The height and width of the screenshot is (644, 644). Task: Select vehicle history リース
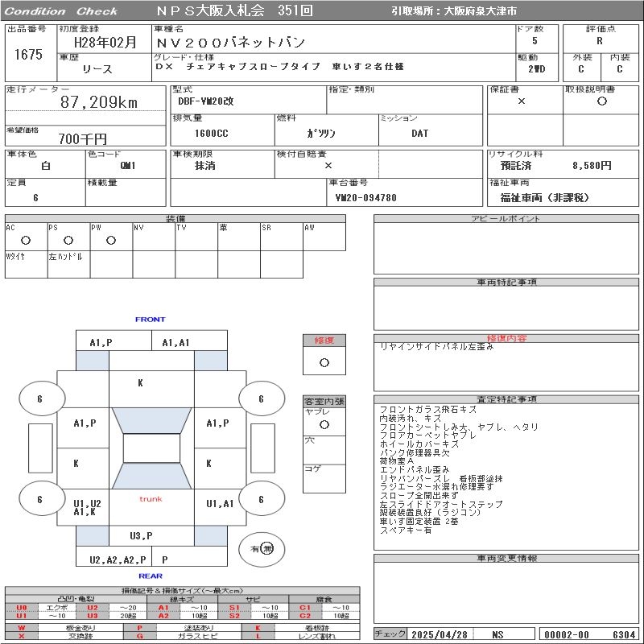tap(97, 69)
